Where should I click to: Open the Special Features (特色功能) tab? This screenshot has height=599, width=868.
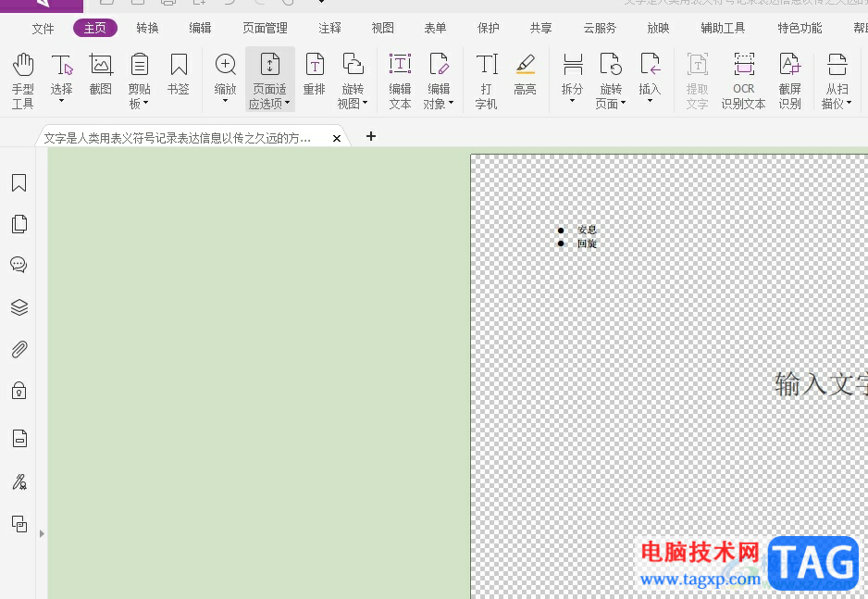pos(800,28)
